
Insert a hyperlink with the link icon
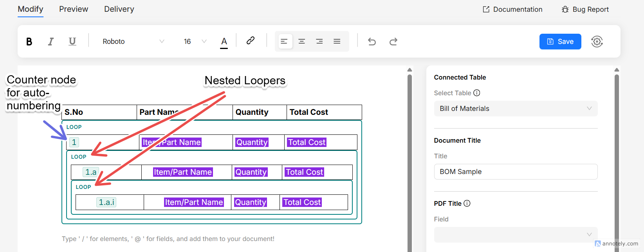pyautogui.click(x=251, y=40)
